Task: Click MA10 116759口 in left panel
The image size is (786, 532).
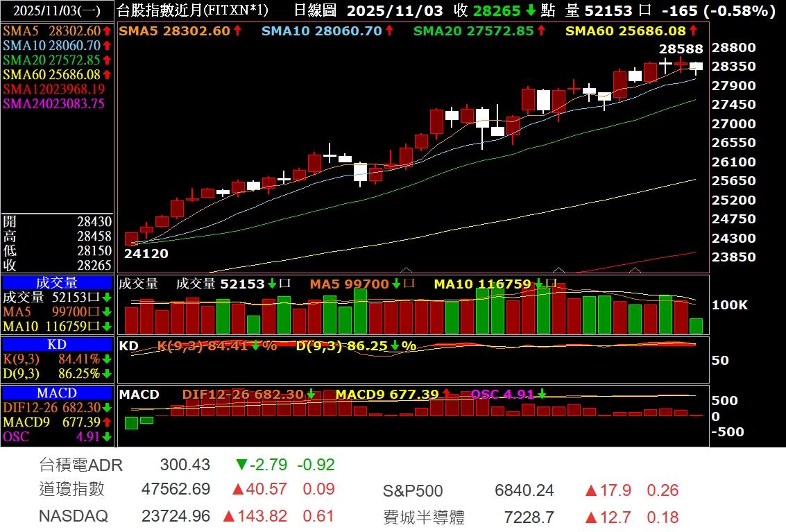Action: (57, 327)
